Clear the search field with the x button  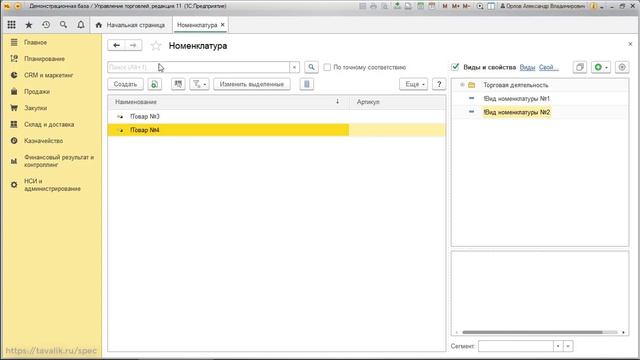tap(294, 67)
